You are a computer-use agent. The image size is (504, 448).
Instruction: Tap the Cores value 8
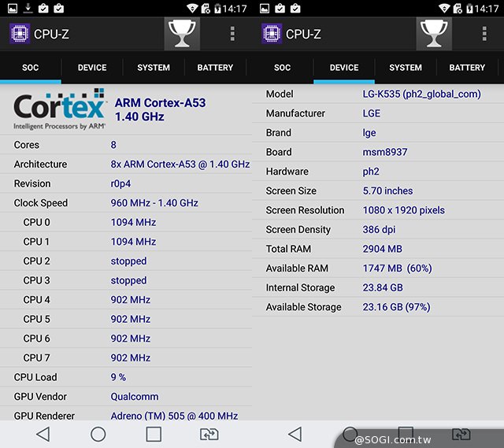pyautogui.click(x=113, y=145)
